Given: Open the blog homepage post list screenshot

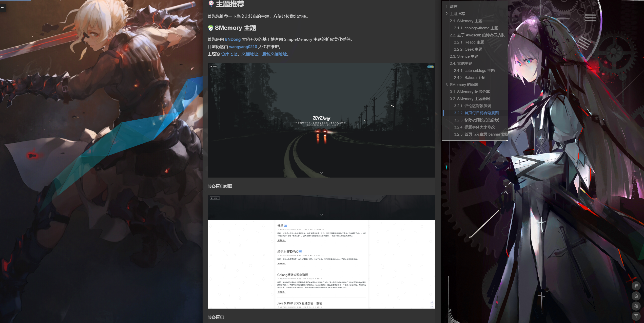Looking at the screenshot, I should [321, 252].
